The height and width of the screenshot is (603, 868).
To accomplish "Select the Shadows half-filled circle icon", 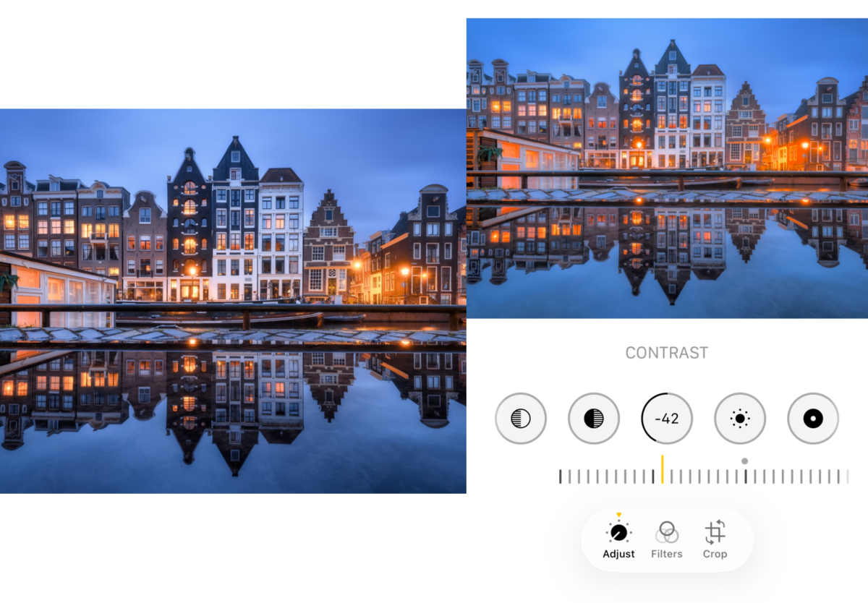I will [x=594, y=418].
